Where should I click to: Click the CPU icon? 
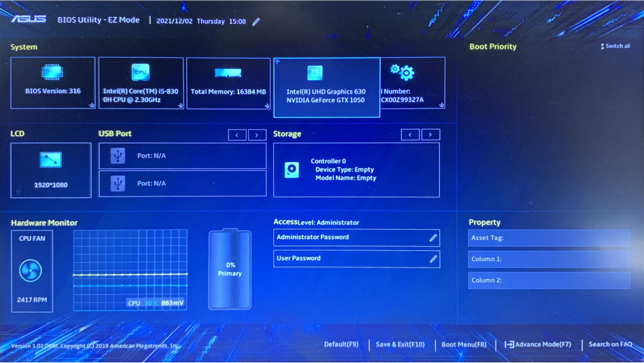click(140, 72)
